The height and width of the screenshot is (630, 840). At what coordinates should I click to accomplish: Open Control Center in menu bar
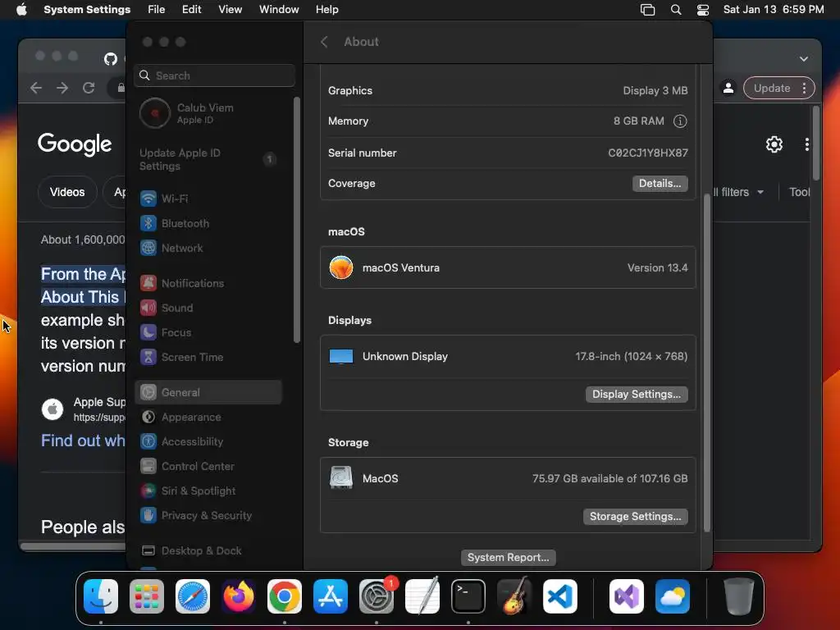point(703,10)
